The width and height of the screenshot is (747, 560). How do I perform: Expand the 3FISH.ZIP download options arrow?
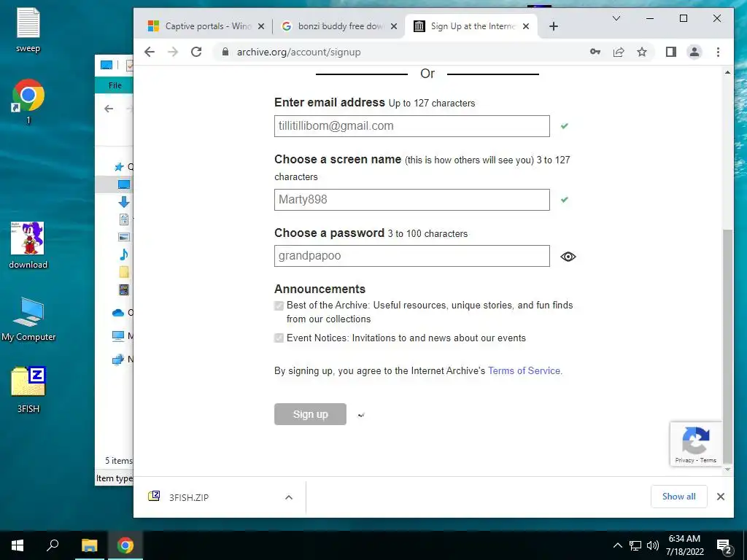[289, 497]
